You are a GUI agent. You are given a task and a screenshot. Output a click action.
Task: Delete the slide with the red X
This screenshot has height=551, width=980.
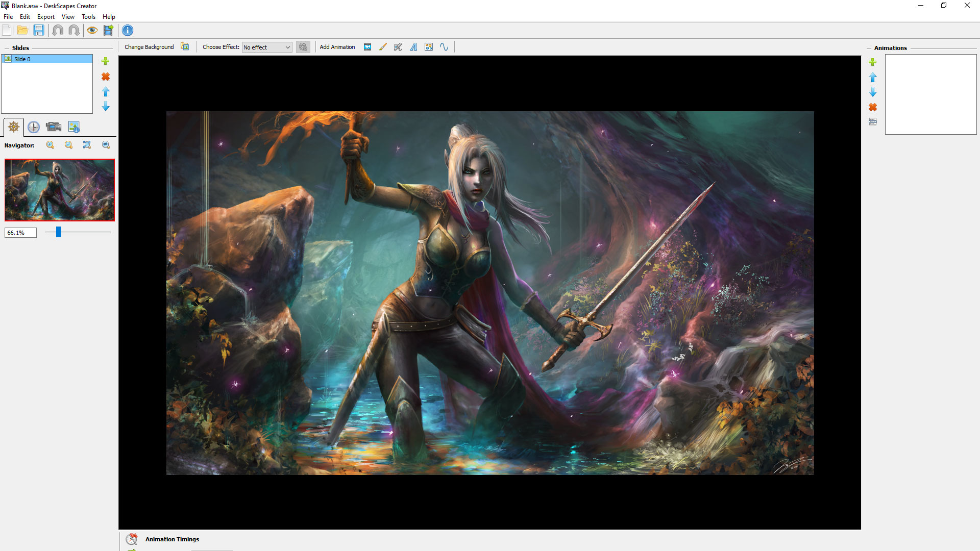[x=106, y=77]
